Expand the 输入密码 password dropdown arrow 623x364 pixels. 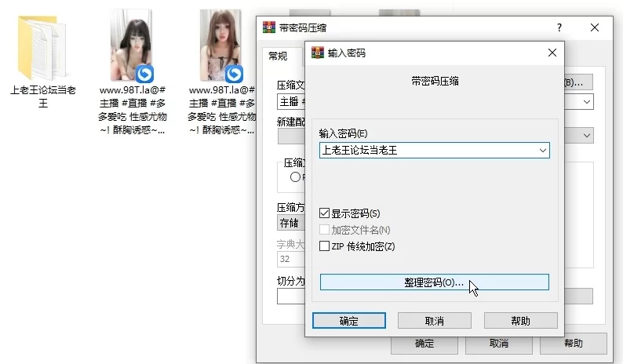tap(542, 150)
